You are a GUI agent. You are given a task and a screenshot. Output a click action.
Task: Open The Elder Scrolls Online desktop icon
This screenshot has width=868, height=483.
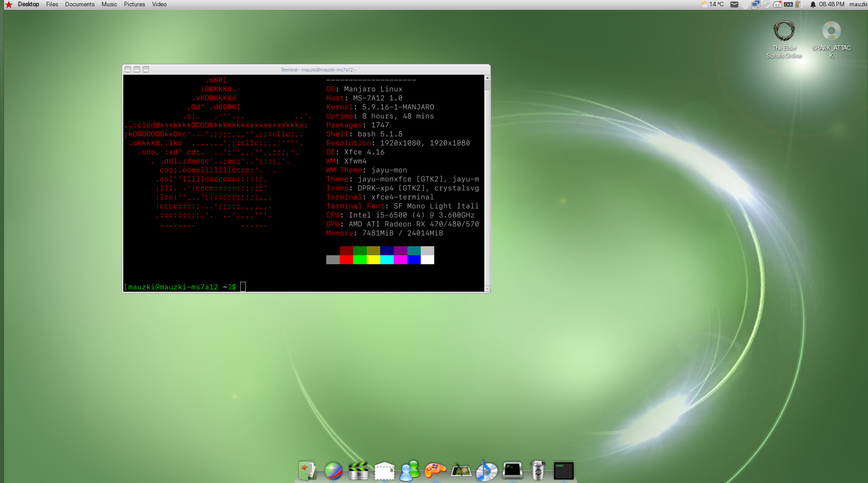click(x=784, y=40)
